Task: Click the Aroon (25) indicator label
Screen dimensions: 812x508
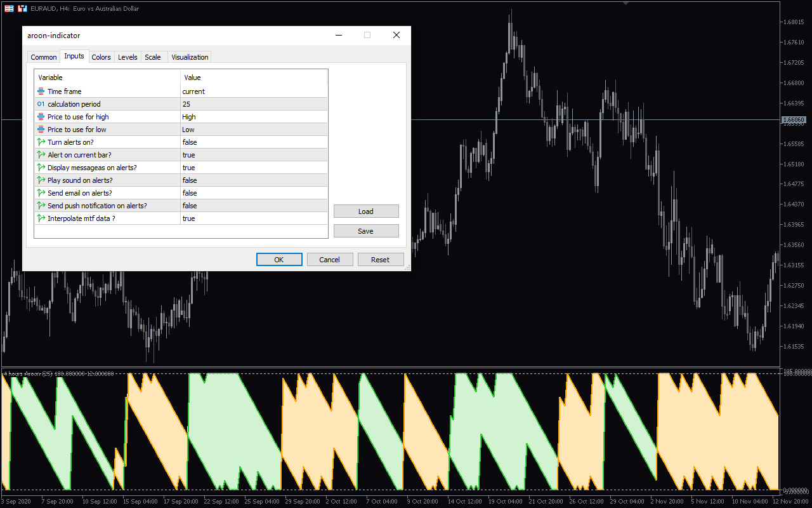Action: [58, 374]
